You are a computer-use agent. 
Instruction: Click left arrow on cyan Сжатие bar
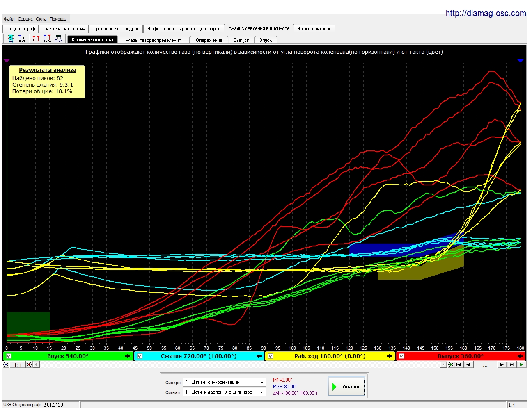[x=259, y=356]
